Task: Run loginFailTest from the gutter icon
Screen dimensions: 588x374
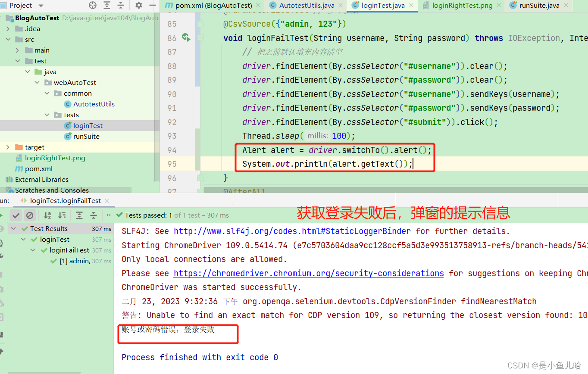Action: [x=186, y=37]
